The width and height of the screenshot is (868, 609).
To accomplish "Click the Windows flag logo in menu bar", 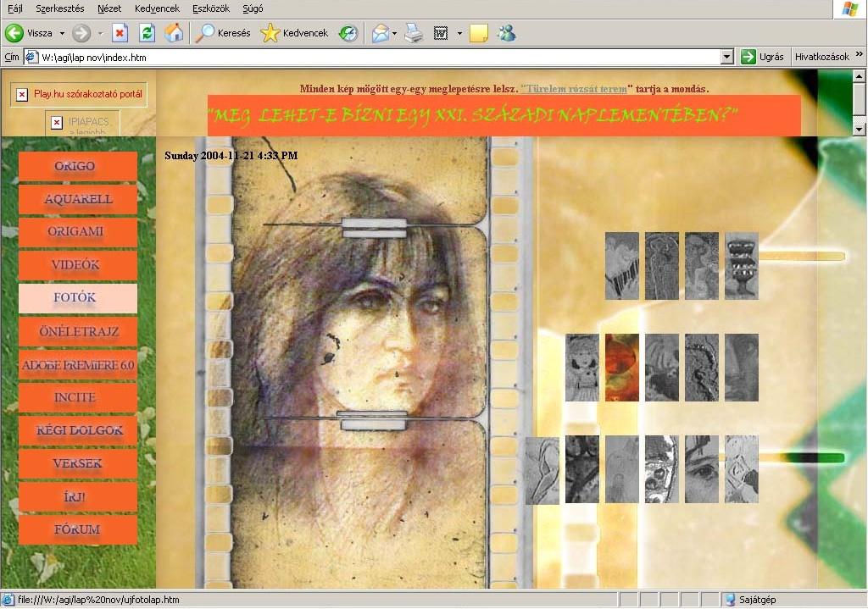I will [849, 8].
